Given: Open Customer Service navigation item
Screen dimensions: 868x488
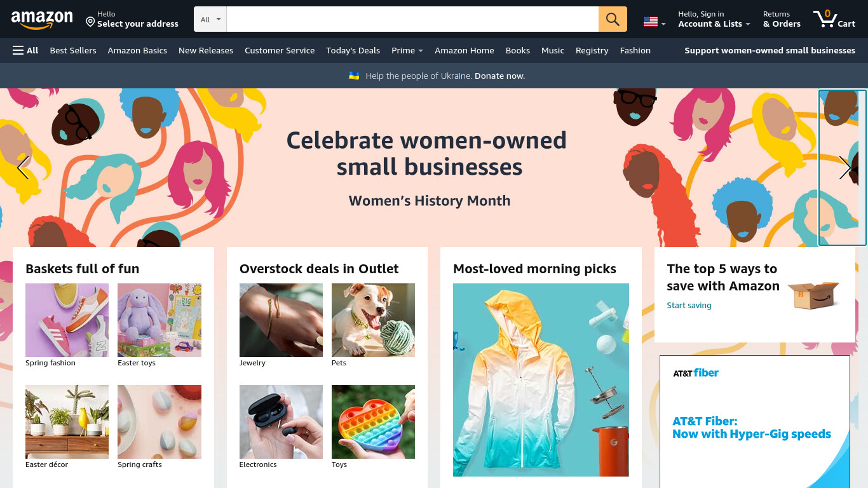Looking at the screenshot, I should point(280,50).
